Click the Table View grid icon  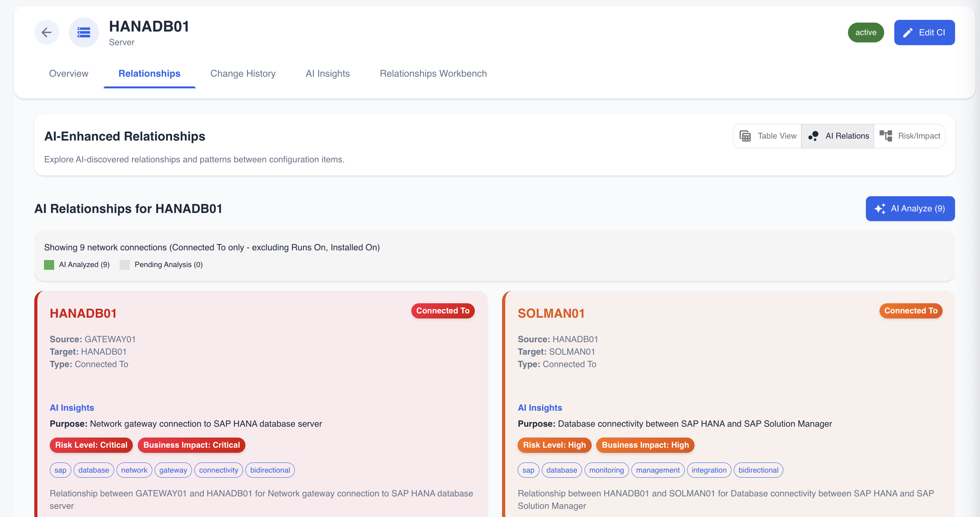pos(745,136)
